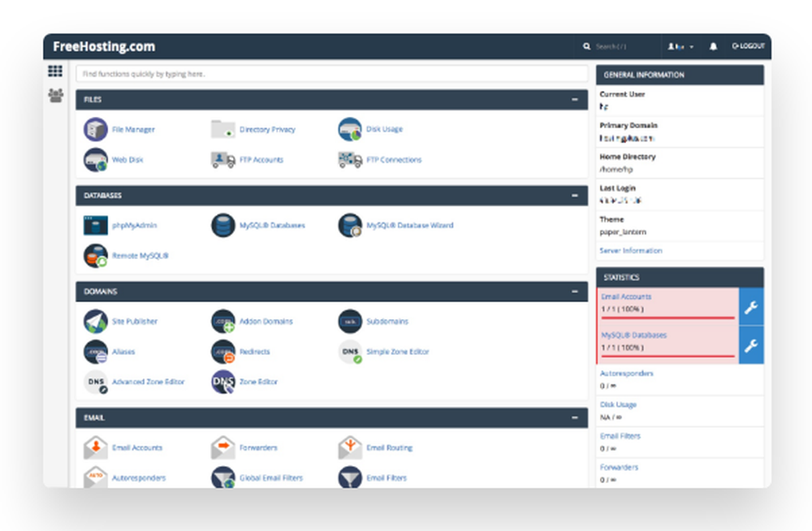Open the MySQL Databases icon in Databases section
The image size is (812, 531).
click(x=222, y=226)
